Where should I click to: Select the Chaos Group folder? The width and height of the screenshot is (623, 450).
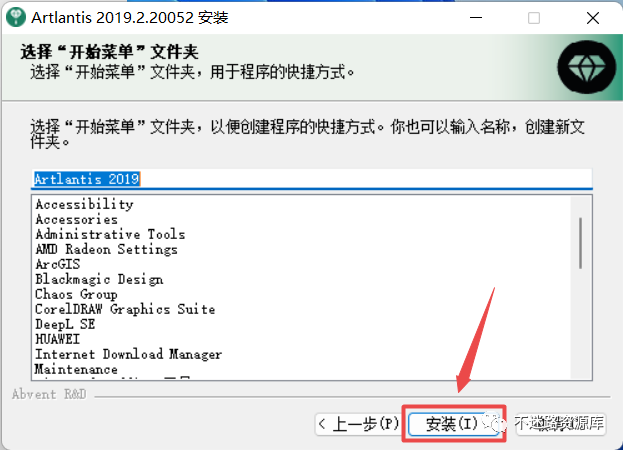76,294
